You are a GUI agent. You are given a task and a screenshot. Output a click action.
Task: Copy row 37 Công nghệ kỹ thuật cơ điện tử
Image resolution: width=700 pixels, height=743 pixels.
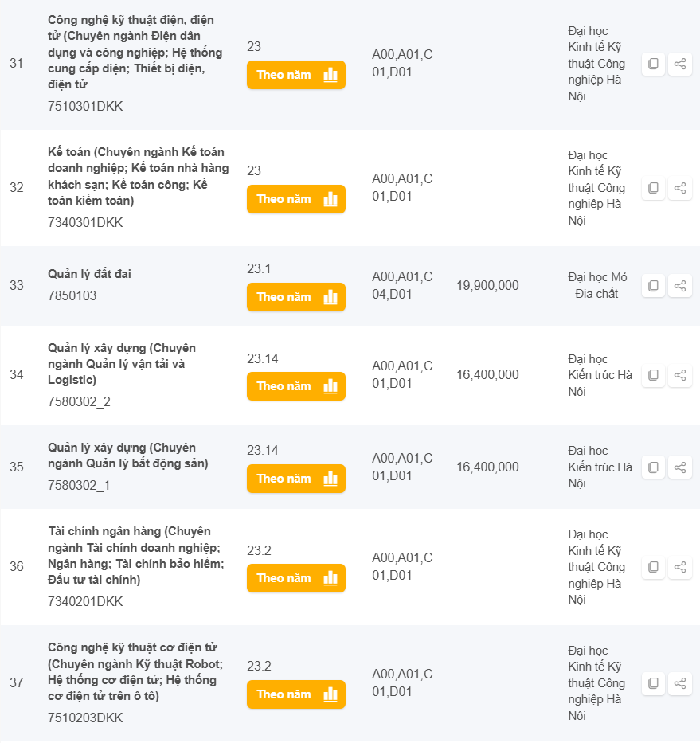coord(653,682)
